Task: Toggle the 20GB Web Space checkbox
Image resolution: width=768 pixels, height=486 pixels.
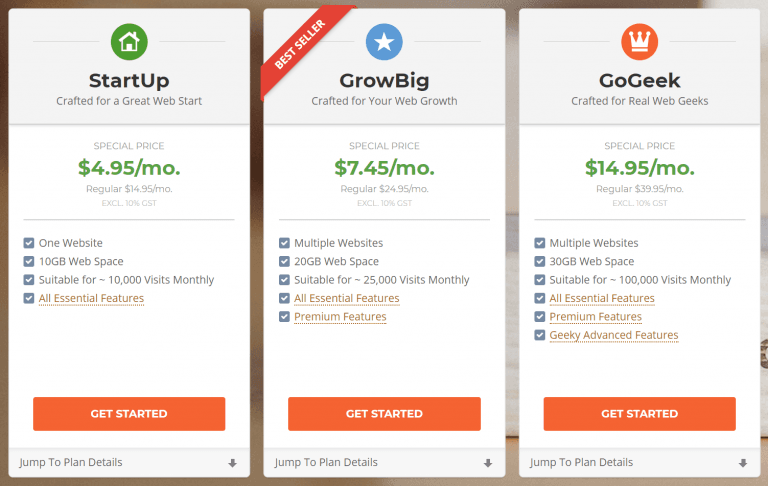Action: click(284, 262)
